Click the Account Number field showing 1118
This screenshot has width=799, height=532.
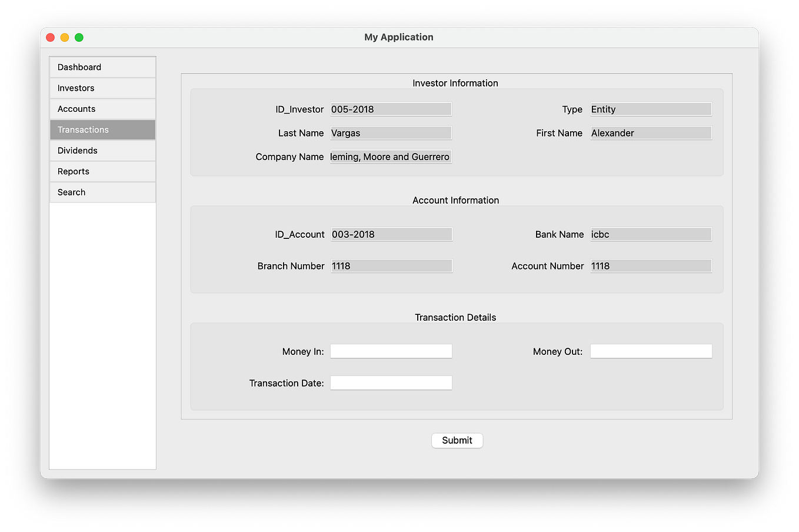[651, 265]
